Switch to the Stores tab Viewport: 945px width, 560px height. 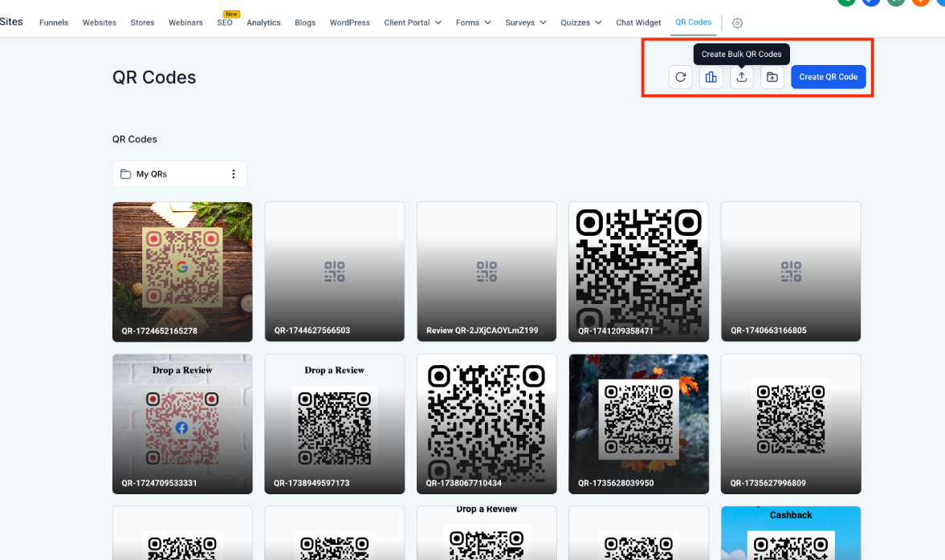pos(142,23)
